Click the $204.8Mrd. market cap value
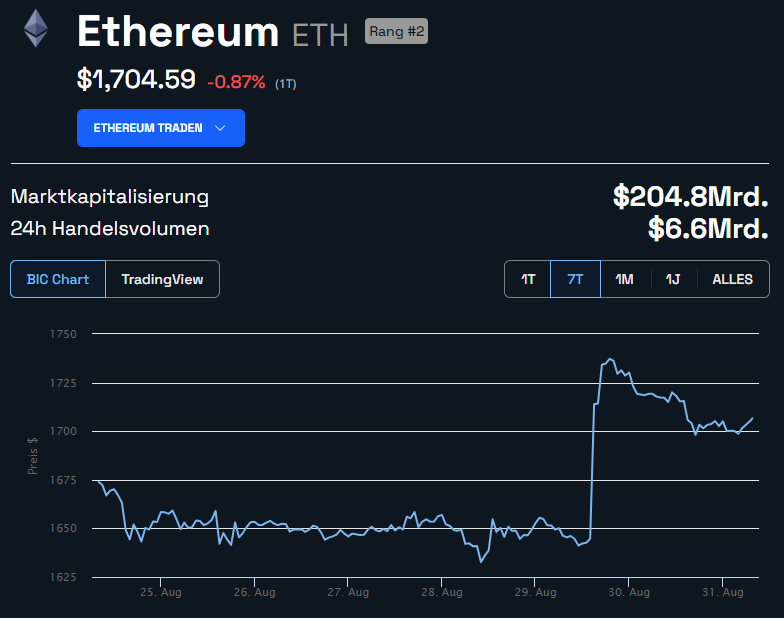784x618 pixels. click(x=690, y=196)
